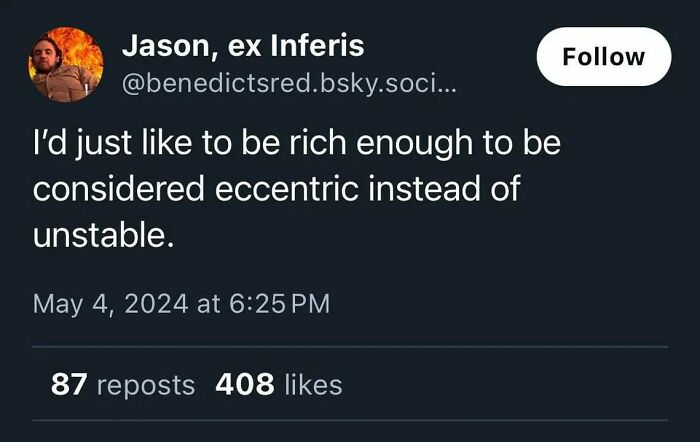Click Jason's flaming profile avatar
The width and height of the screenshot is (700, 442).
coord(65,64)
